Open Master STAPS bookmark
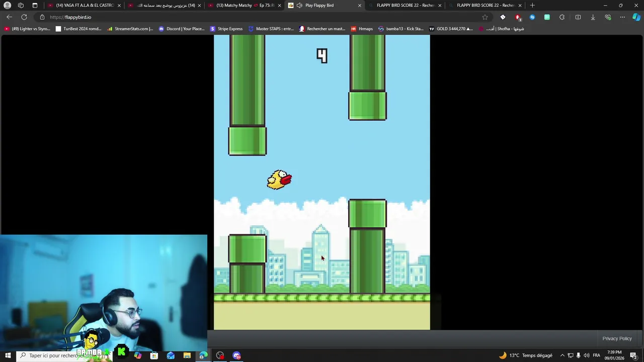 (271, 29)
